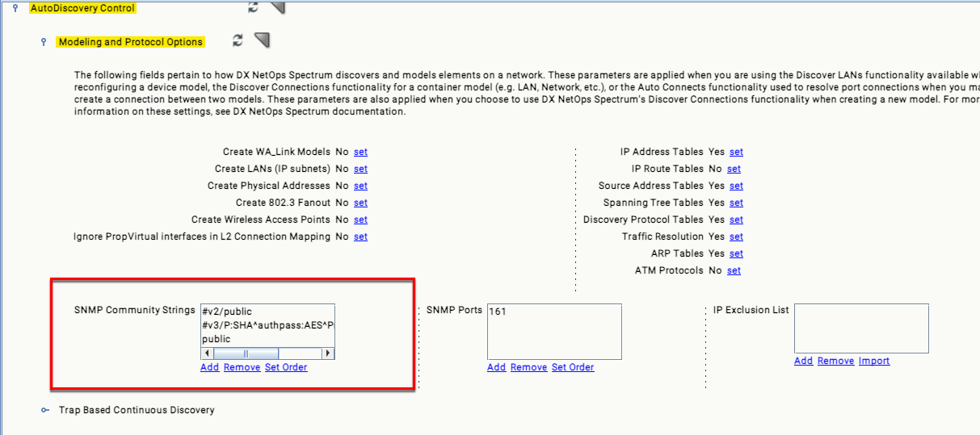980x435 pixels.
Task: Click community strings scrollbar left arrow
Action: coord(207,353)
